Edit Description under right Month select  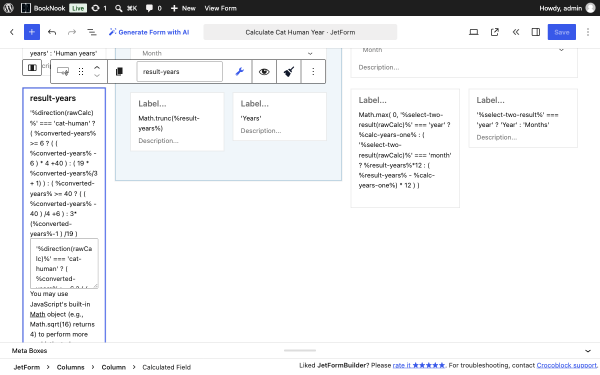click(379, 67)
